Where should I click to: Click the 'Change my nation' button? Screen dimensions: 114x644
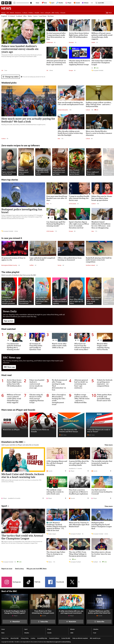pos(11,77)
